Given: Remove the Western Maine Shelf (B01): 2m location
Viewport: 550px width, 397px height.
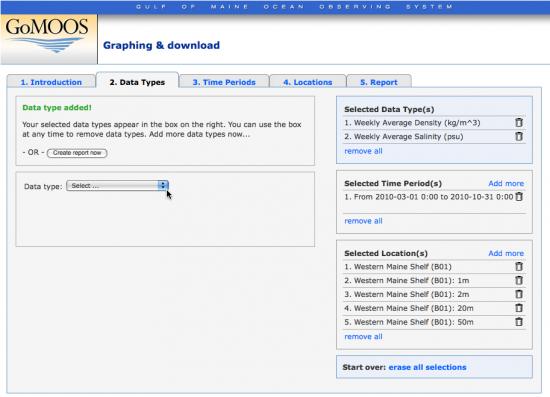Looking at the screenshot, I should click(519, 294).
